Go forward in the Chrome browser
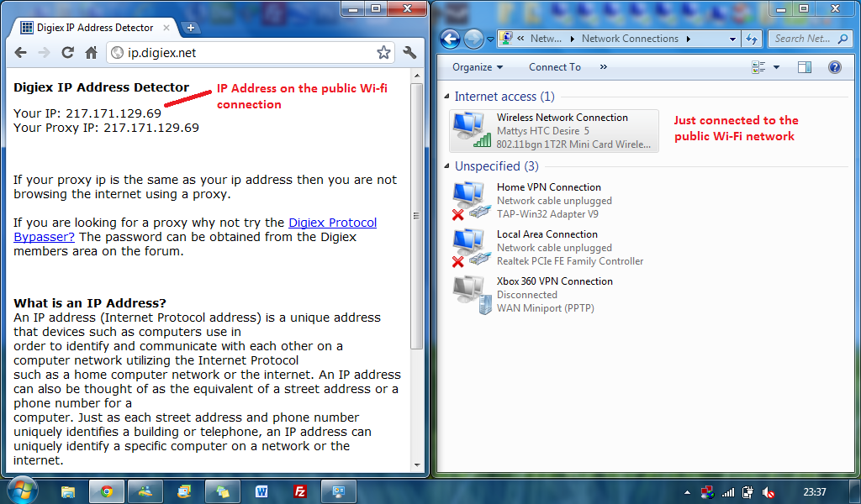 [x=44, y=53]
